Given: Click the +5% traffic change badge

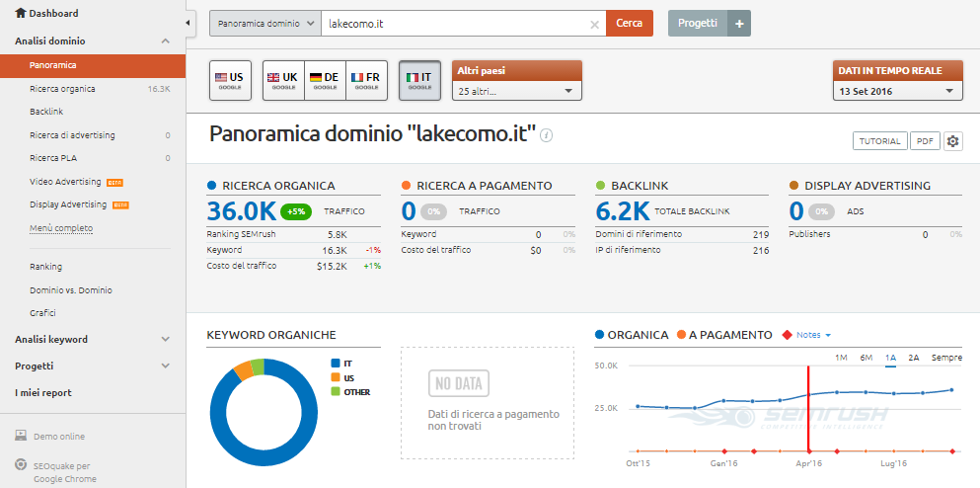Looking at the screenshot, I should (x=297, y=211).
